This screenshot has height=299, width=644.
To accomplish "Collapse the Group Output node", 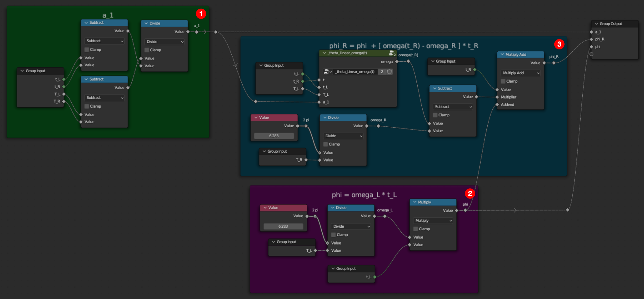I will [x=596, y=24].
